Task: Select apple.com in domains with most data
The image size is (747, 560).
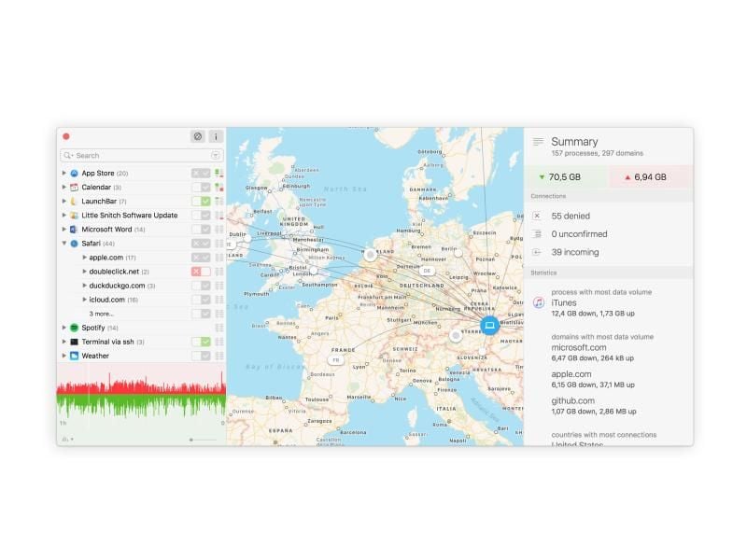Action: click(x=571, y=374)
